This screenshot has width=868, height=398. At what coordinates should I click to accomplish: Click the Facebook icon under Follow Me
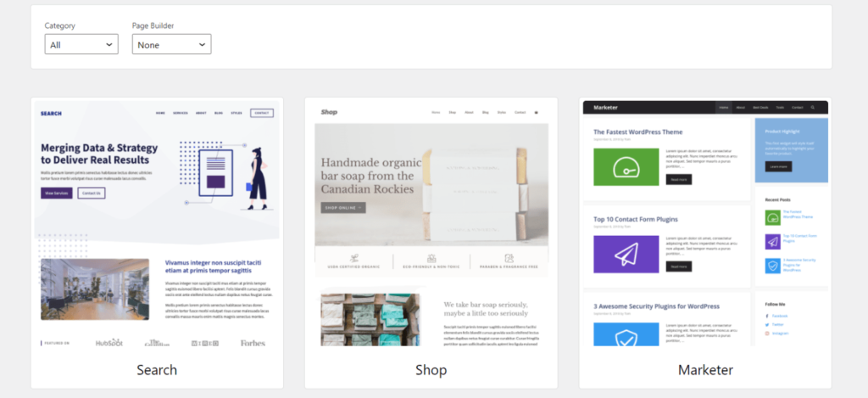tap(767, 316)
